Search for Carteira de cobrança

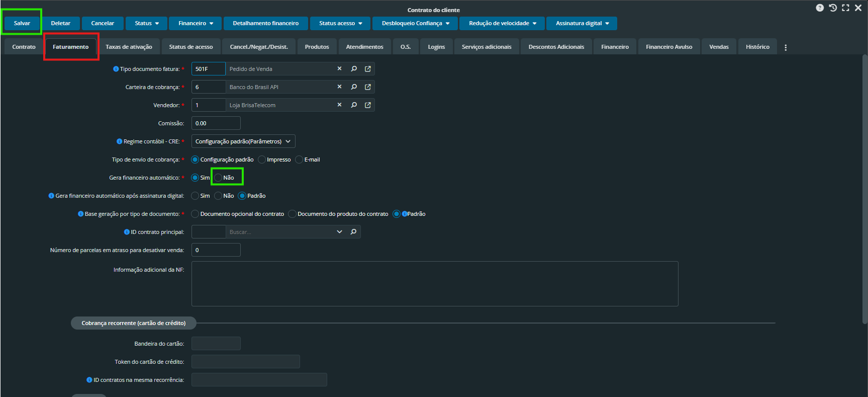[x=354, y=87]
